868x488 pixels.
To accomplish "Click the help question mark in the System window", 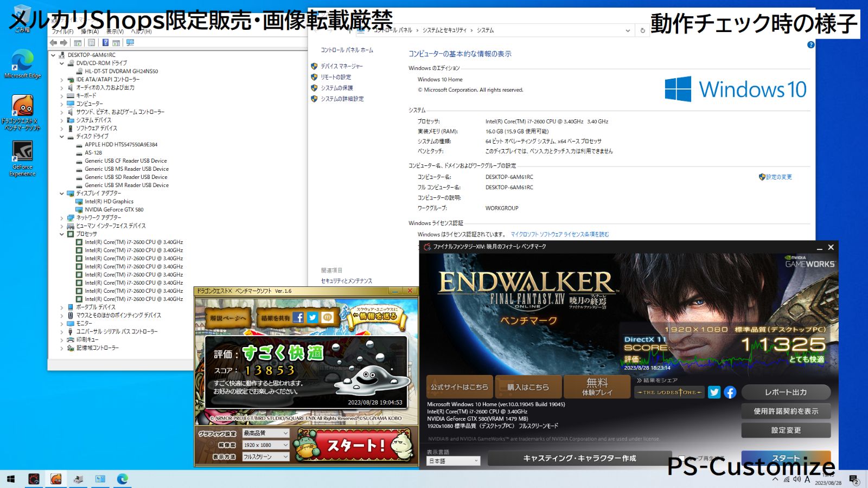I will (810, 45).
